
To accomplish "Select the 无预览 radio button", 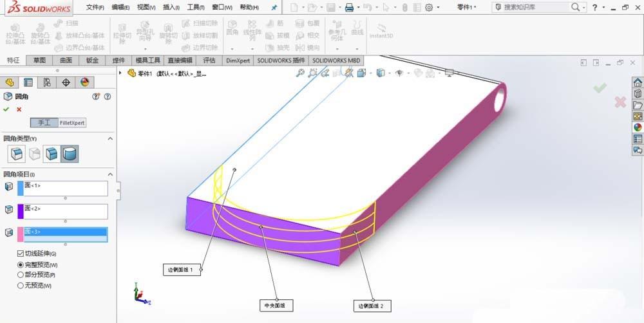I will (21, 285).
